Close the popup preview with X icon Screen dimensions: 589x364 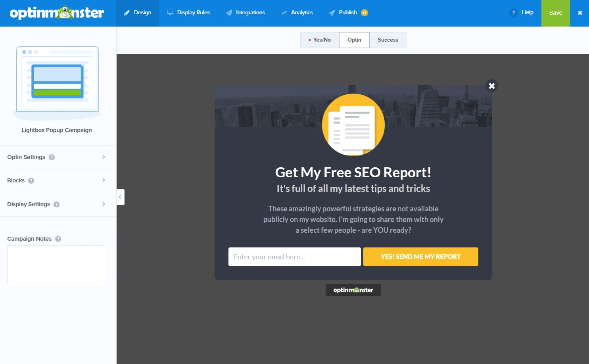pos(491,86)
